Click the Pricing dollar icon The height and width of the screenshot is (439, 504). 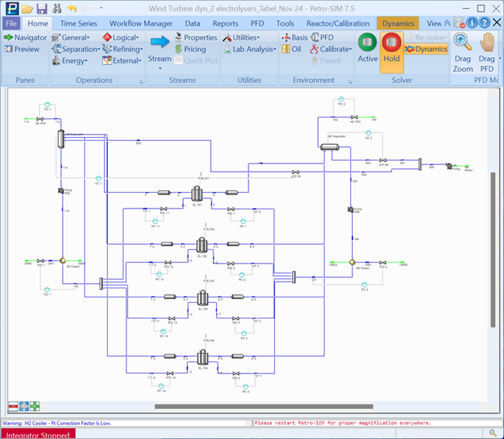point(178,49)
